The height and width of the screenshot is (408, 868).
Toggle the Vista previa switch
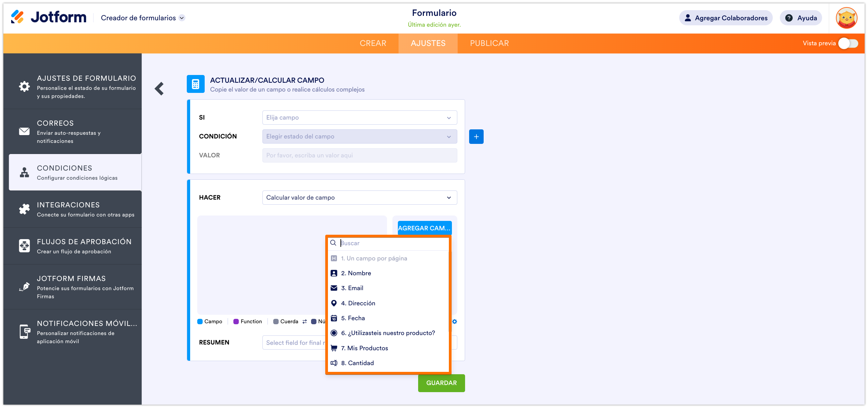[x=848, y=43]
